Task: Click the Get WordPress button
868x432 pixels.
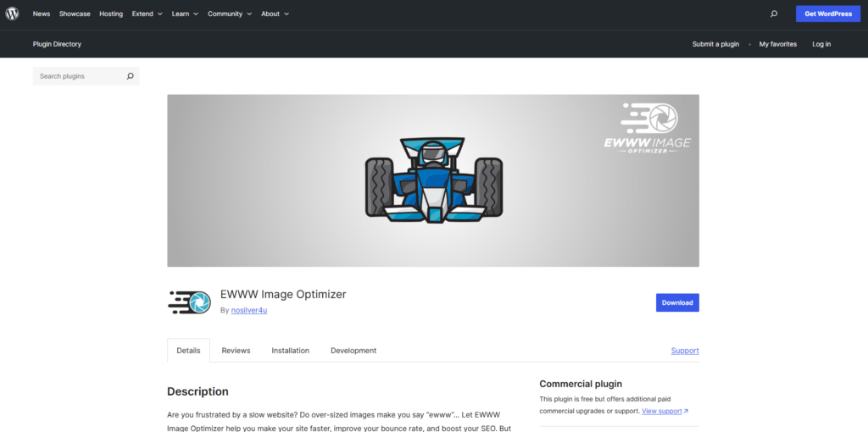Action: 828,14
